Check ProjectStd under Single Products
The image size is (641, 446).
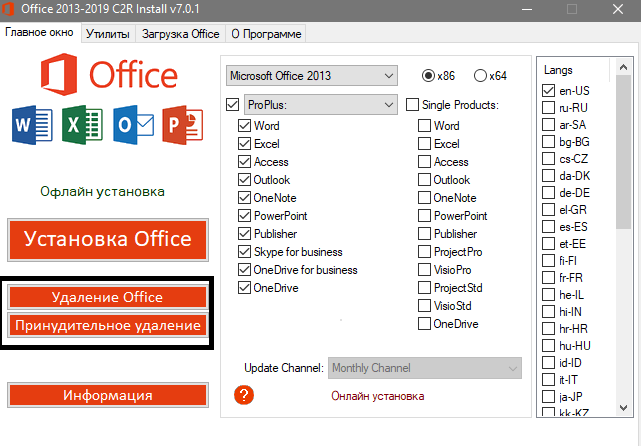tap(424, 287)
